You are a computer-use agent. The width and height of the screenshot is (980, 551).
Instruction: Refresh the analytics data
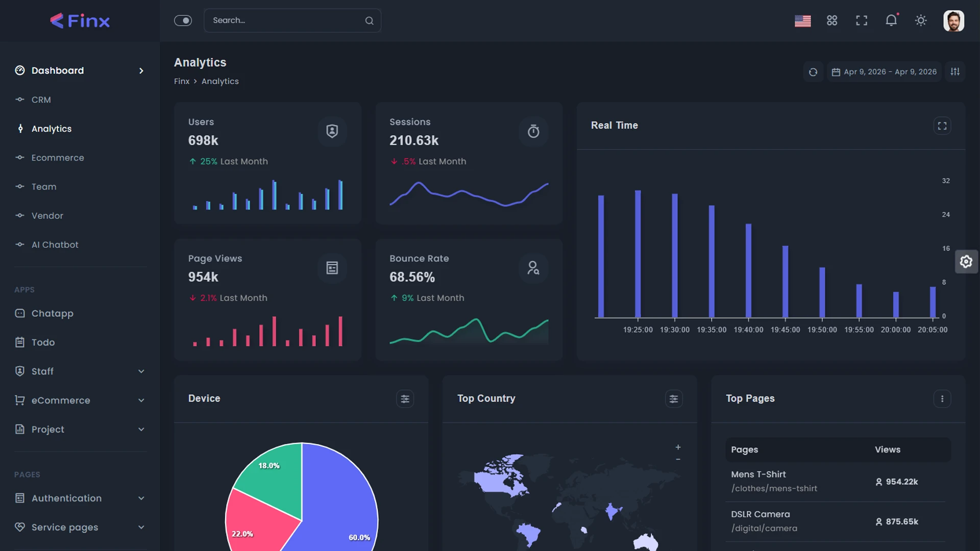pyautogui.click(x=813, y=72)
